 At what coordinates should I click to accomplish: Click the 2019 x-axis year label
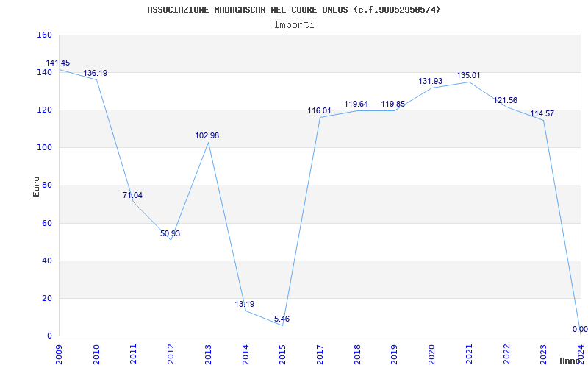[394, 355]
